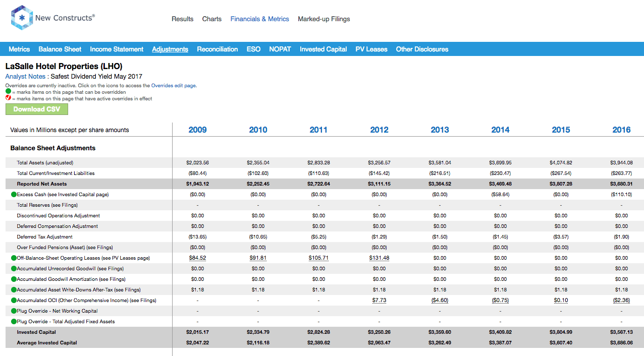Click the Total Current/Investment Liabilities row label
644x356 pixels.
coord(56,173)
